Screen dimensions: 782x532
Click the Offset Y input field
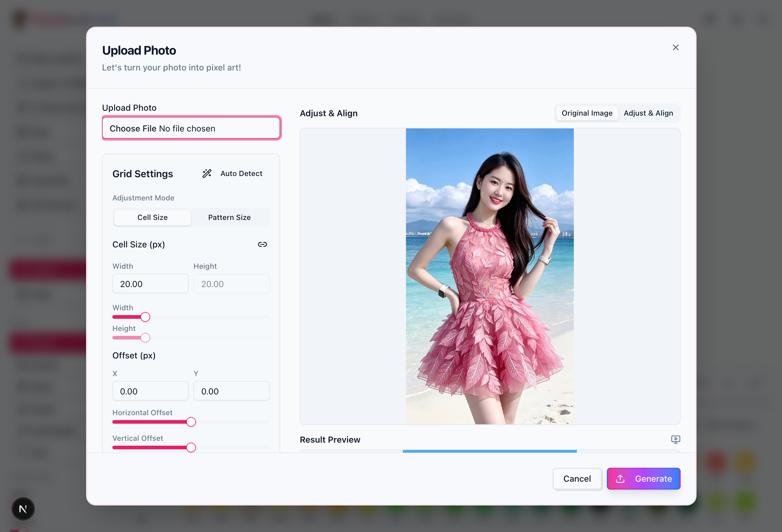coord(231,391)
